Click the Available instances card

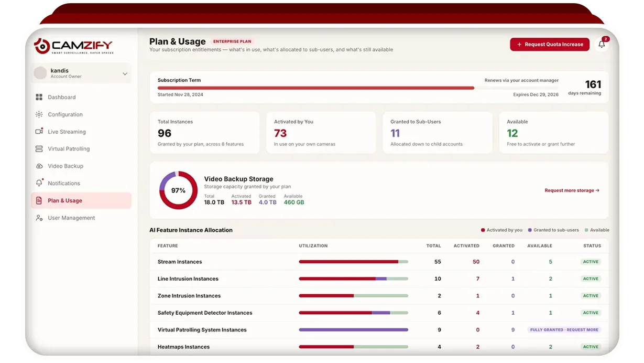[x=554, y=133]
